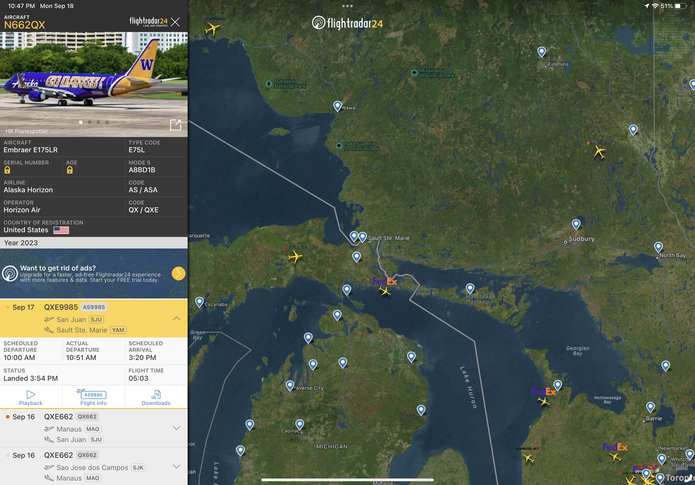
Task: Tap the Timmins airport pin
Action: click(541, 52)
